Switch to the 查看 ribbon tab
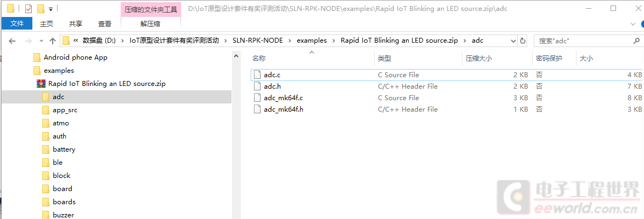The width and height of the screenshot is (644, 219). point(104,24)
